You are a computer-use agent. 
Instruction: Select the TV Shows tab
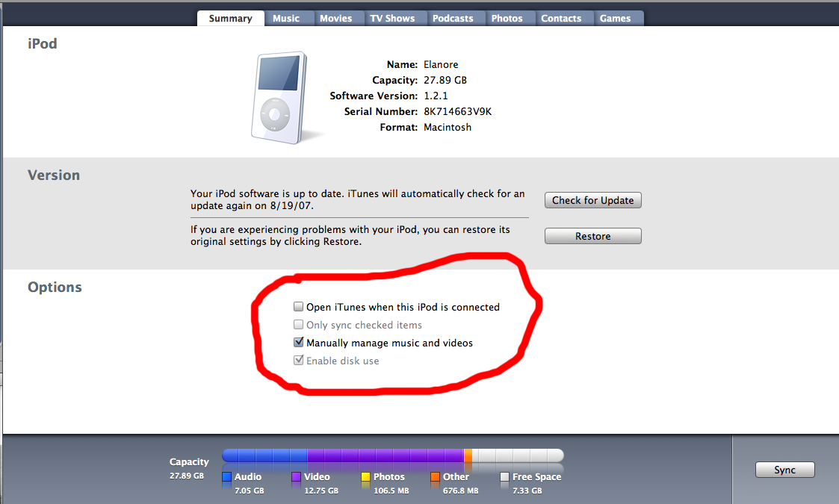click(x=393, y=18)
